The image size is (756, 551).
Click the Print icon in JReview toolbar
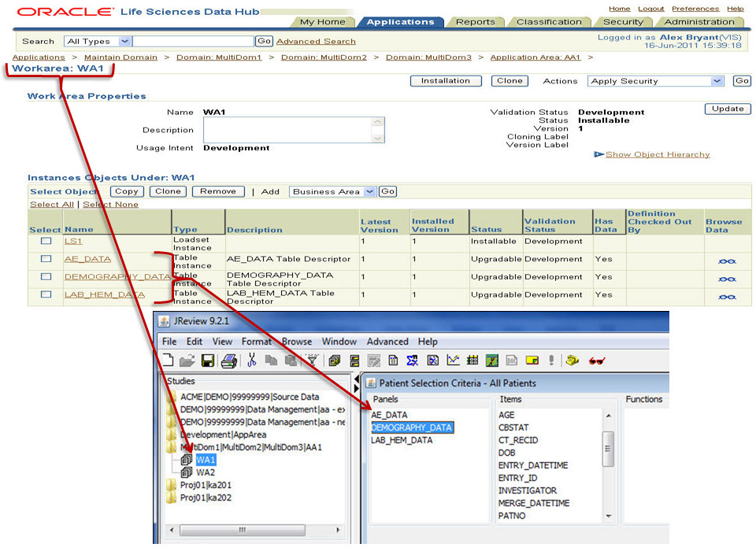tap(229, 360)
